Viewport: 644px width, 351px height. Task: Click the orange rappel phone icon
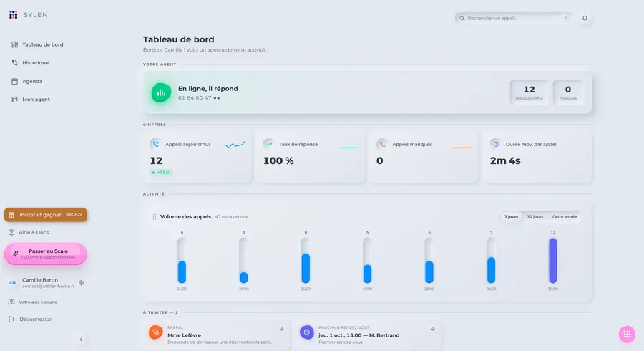coord(156,332)
